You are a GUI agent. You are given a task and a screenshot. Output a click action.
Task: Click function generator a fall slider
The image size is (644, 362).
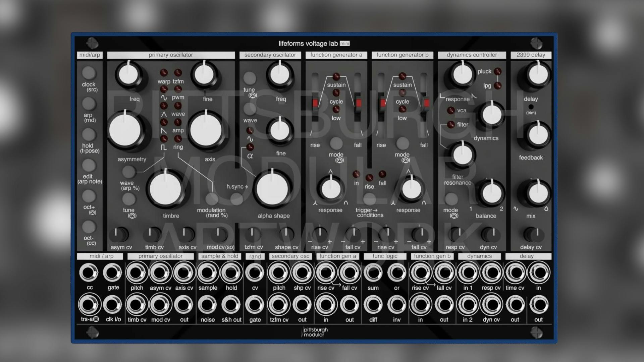tap(358, 102)
